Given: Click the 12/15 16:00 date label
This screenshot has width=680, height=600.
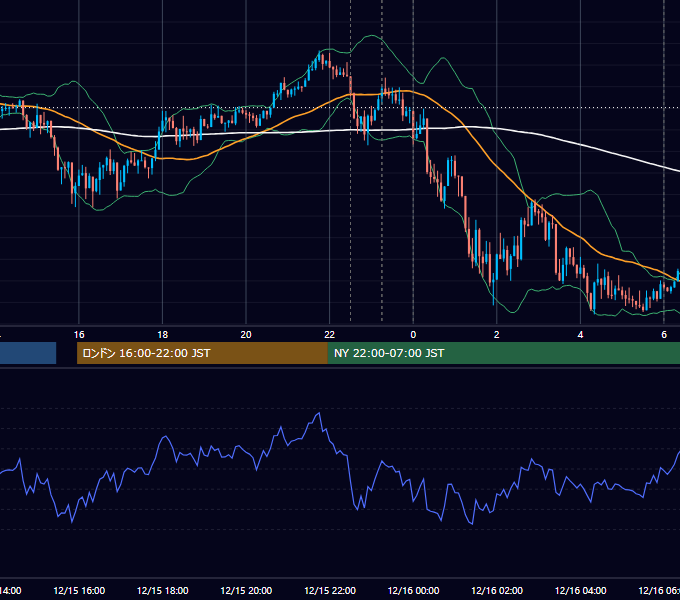Looking at the screenshot, I should pyautogui.click(x=79, y=590).
